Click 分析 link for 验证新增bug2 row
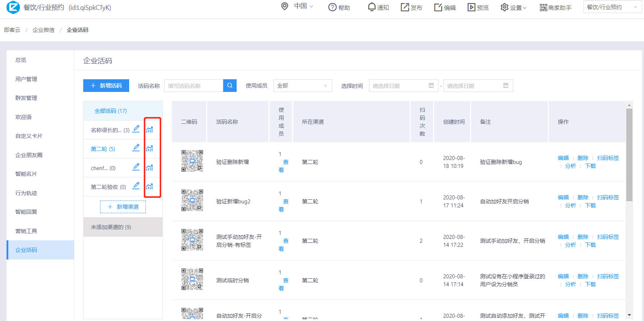644x321 pixels. pyautogui.click(x=571, y=205)
